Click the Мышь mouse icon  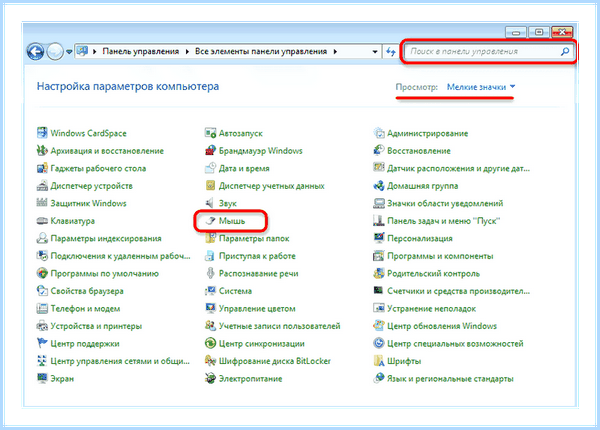coord(210,221)
